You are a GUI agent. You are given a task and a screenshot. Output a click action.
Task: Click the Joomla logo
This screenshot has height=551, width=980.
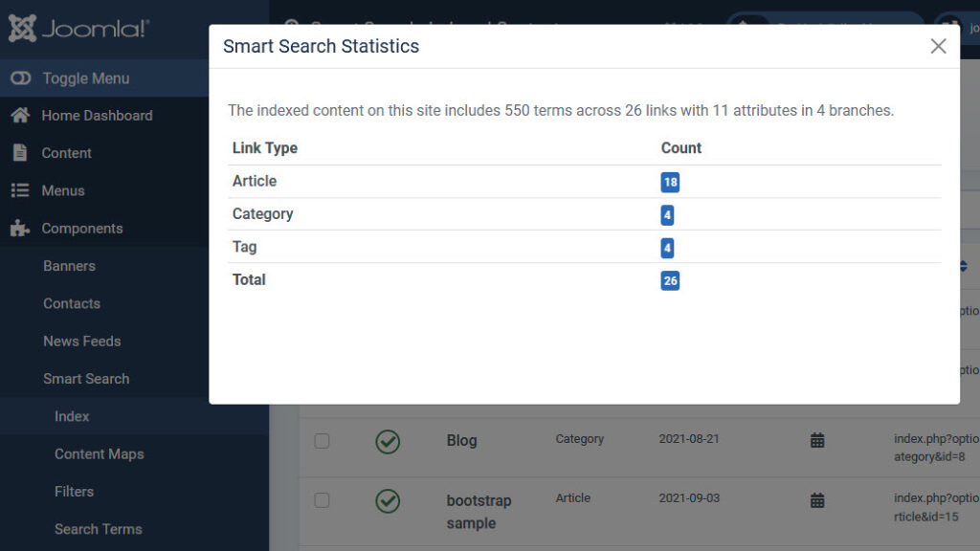(x=78, y=29)
